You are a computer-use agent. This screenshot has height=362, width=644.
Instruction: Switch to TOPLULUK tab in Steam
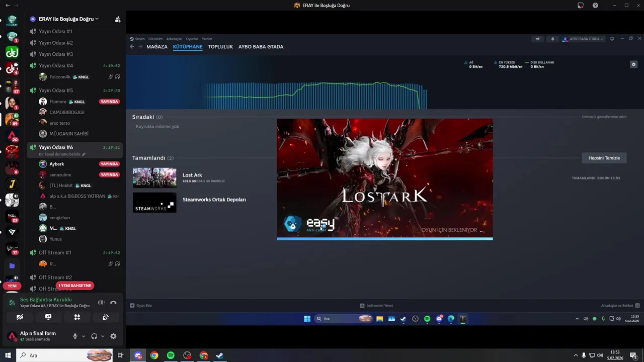pos(220,47)
